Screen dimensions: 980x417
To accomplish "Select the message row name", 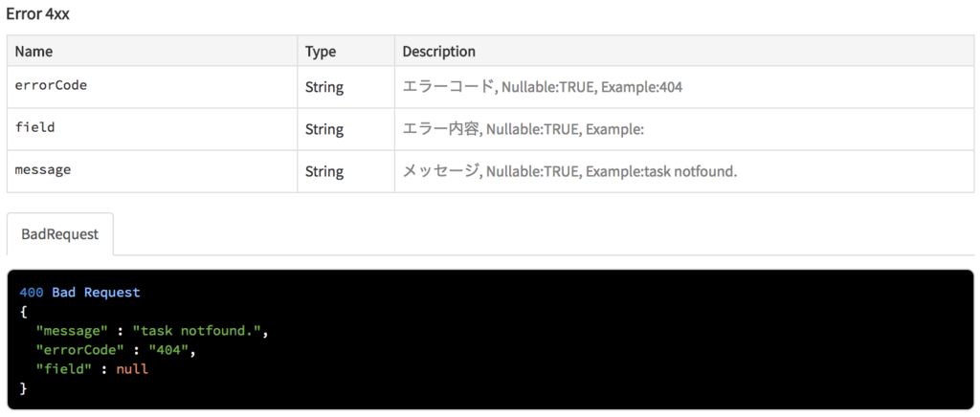I will (42, 169).
